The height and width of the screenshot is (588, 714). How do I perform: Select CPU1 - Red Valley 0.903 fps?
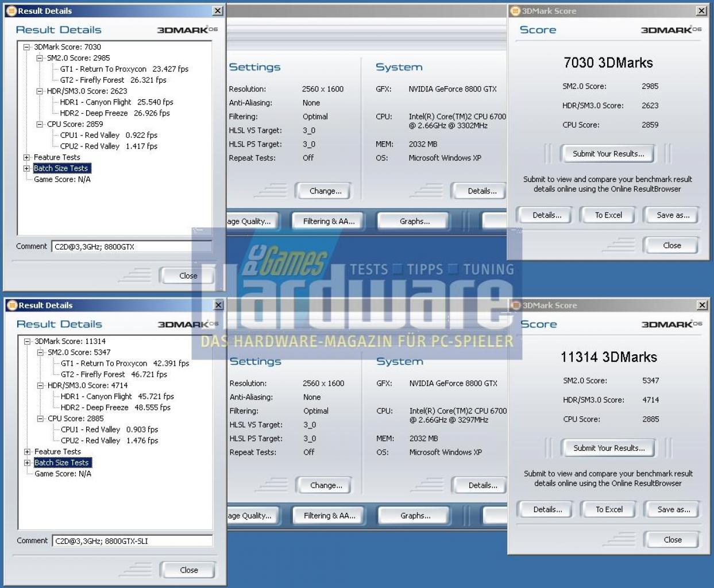click(x=109, y=430)
